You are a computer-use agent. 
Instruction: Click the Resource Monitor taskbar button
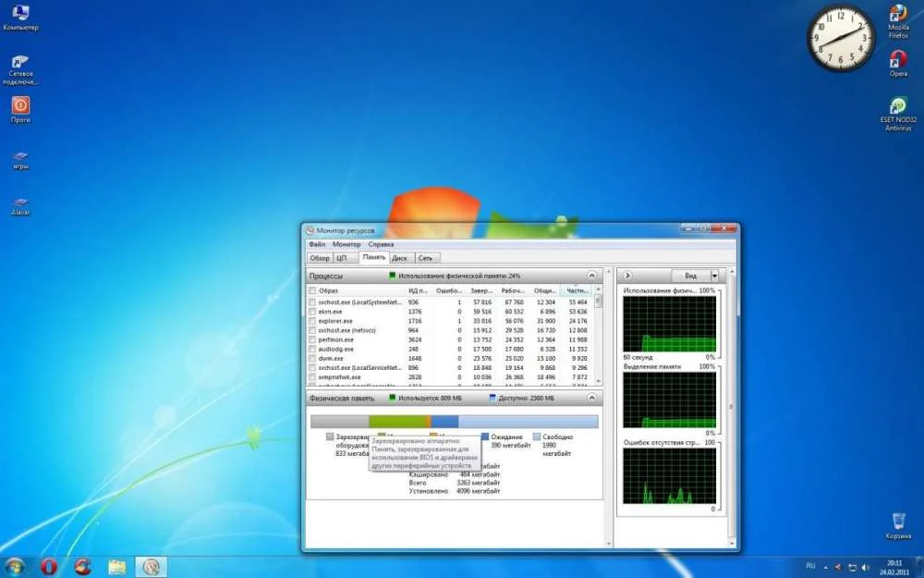[152, 567]
